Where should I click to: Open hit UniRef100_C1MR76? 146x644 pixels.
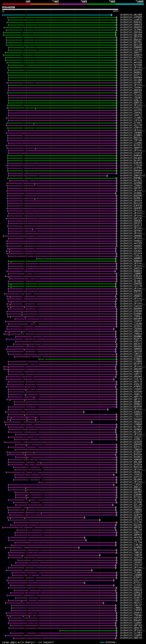click(131, 20)
